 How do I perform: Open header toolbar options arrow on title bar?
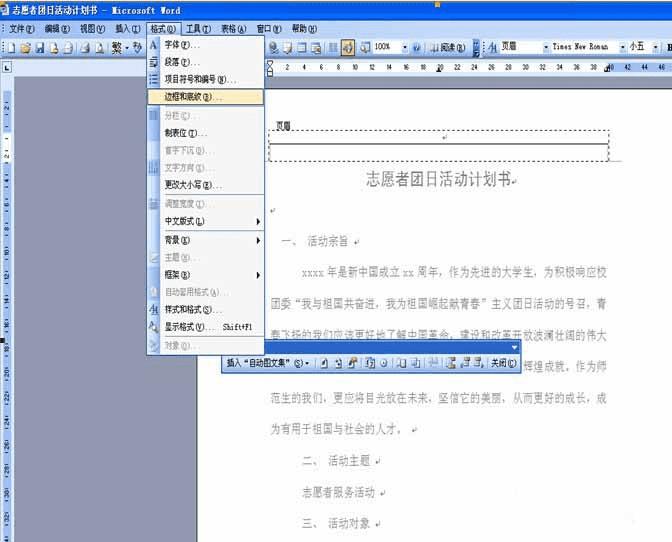(514, 347)
